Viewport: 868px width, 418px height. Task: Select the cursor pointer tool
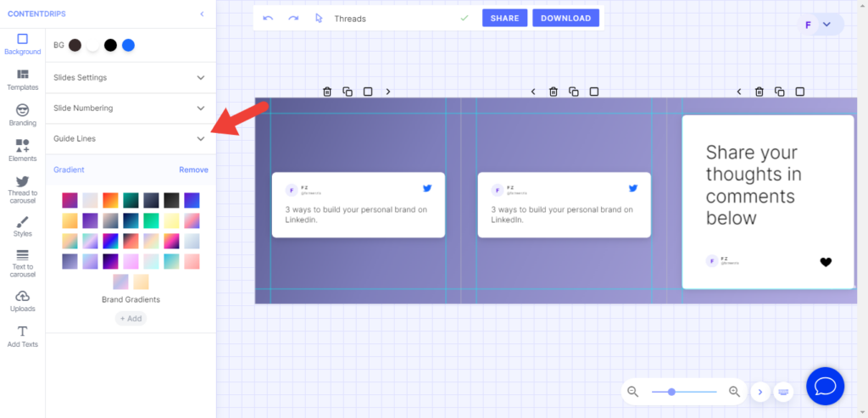[x=319, y=18]
